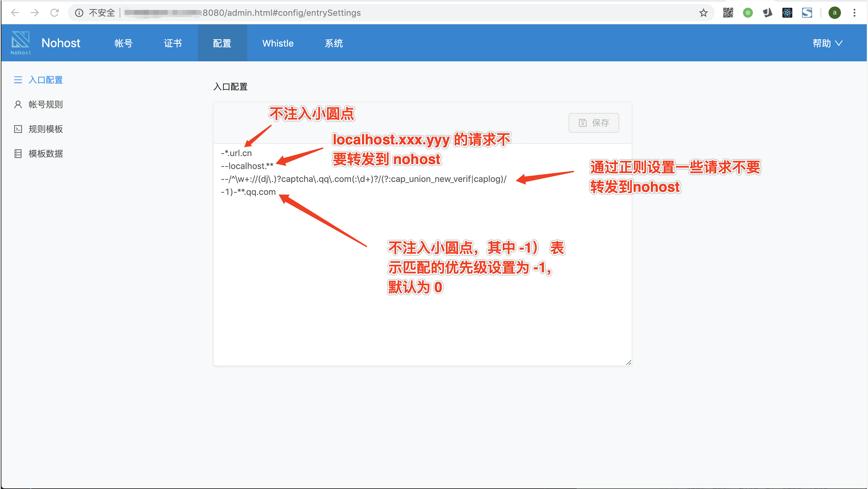Click the 模板数据 table icon
868x489 pixels.
(18, 154)
